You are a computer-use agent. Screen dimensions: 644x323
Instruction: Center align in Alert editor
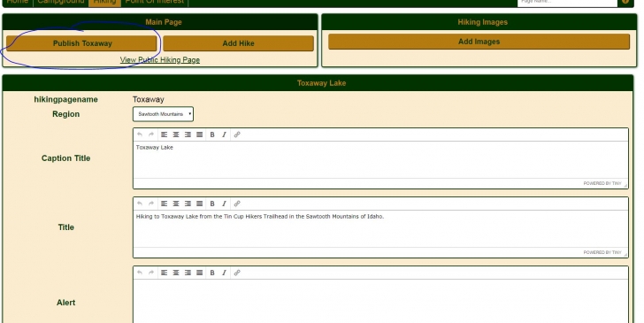point(176,273)
